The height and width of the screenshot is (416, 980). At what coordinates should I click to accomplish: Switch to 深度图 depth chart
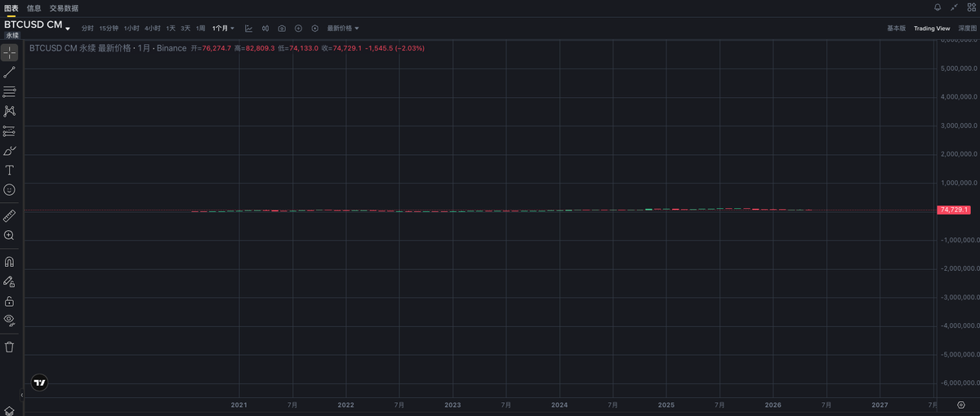pyautogui.click(x=967, y=28)
